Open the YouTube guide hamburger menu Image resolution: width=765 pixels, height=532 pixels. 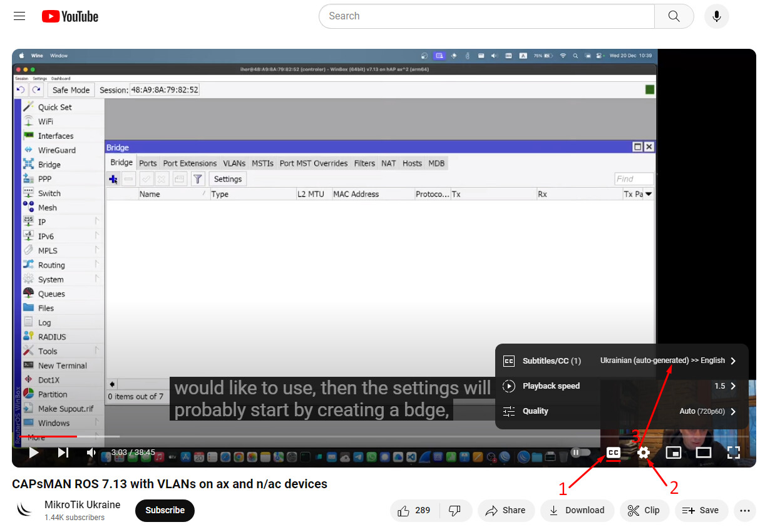coord(19,16)
